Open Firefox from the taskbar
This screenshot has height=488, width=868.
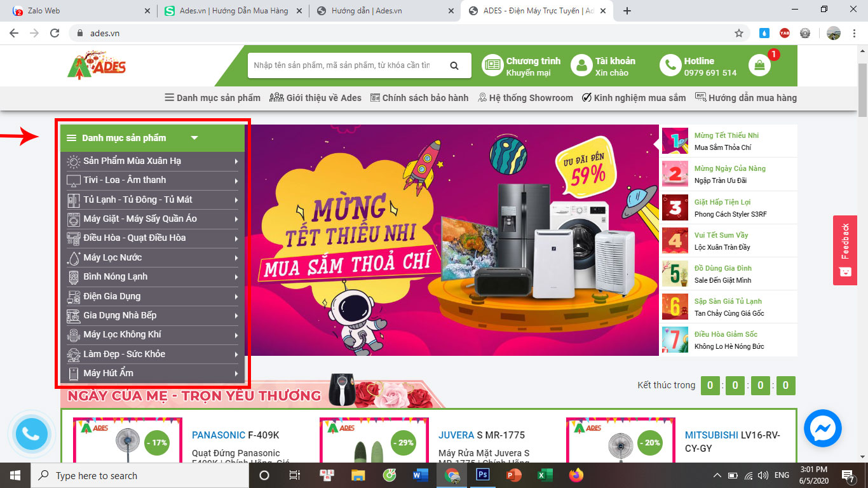[576, 475]
